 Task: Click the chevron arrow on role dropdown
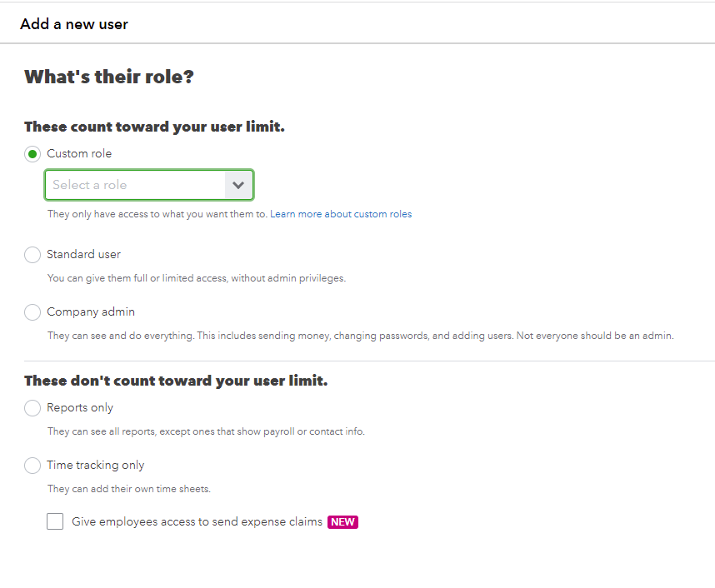pos(238,185)
